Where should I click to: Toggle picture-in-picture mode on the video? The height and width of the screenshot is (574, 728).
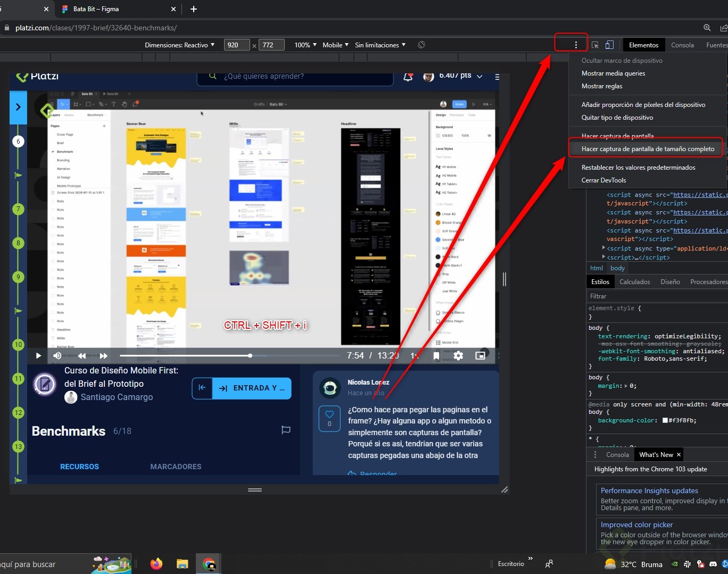(x=480, y=355)
